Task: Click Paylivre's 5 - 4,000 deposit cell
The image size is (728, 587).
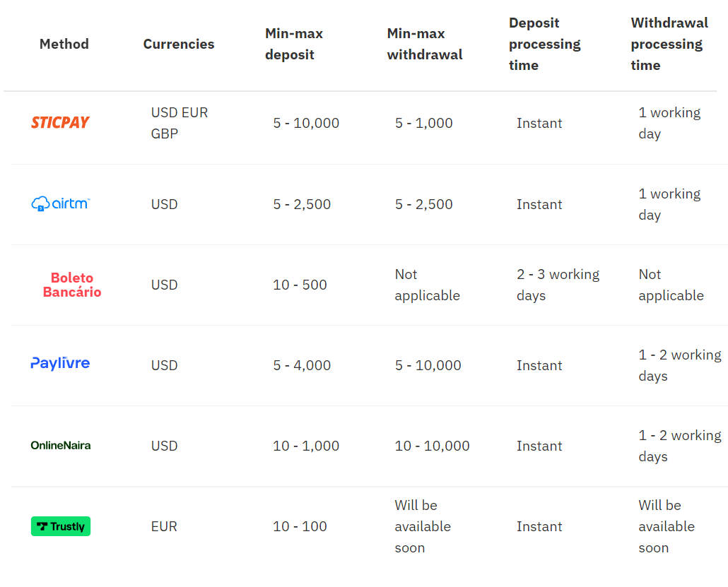Action: (302, 365)
